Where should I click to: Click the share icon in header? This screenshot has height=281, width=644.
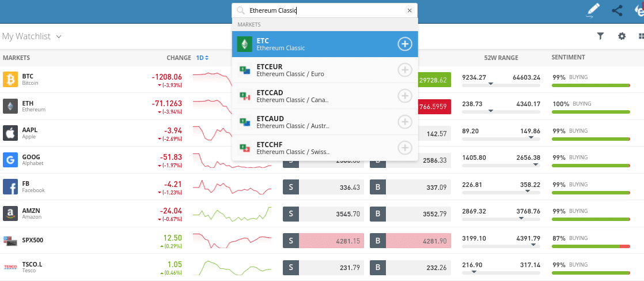(x=617, y=11)
